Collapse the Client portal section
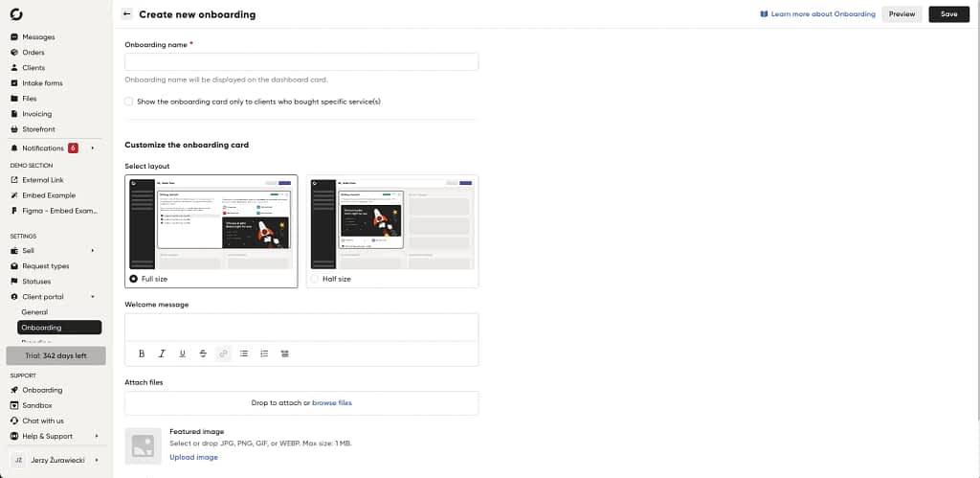Screen dimensions: 980x478 (x=93, y=297)
